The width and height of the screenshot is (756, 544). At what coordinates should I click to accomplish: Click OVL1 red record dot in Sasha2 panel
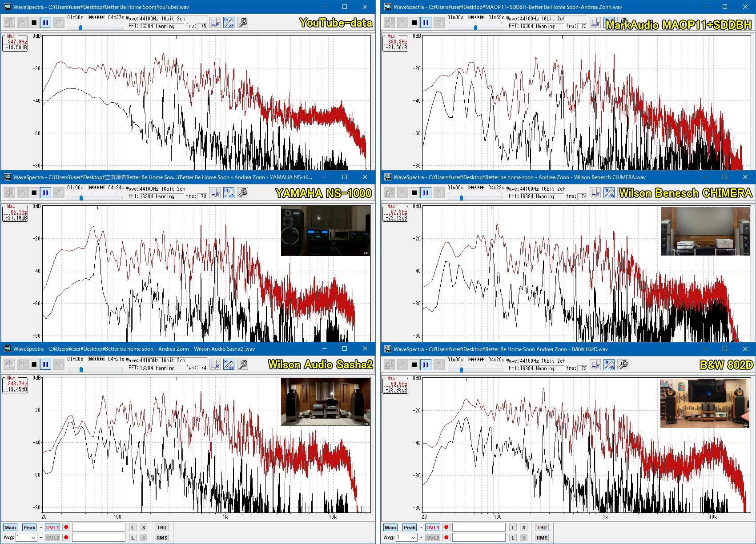(x=66, y=528)
